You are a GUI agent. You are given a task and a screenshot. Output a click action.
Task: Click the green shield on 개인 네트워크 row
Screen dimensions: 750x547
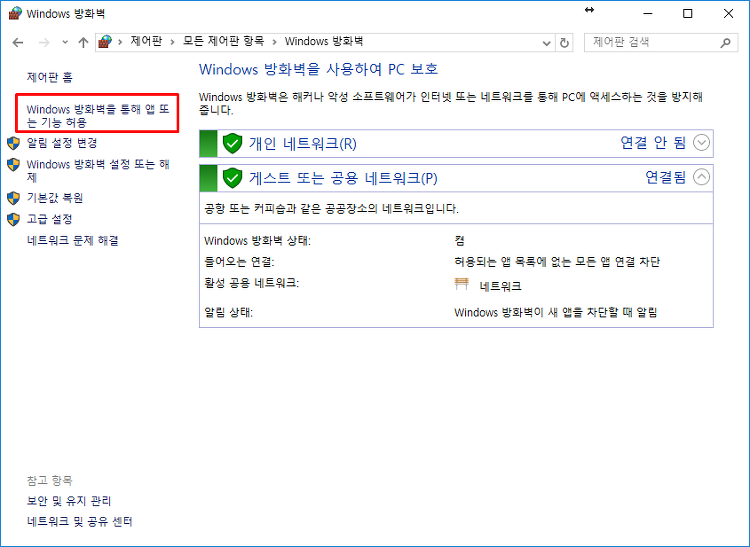click(232, 143)
